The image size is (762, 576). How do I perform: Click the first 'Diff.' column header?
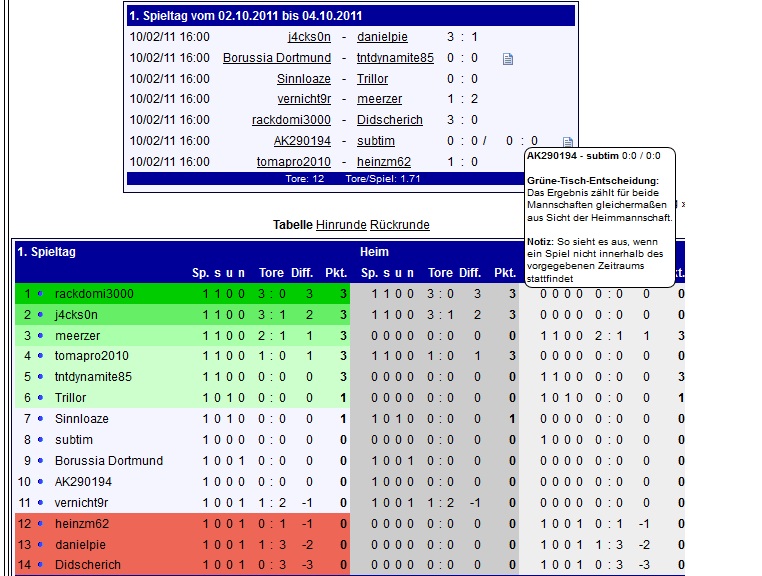click(302, 273)
